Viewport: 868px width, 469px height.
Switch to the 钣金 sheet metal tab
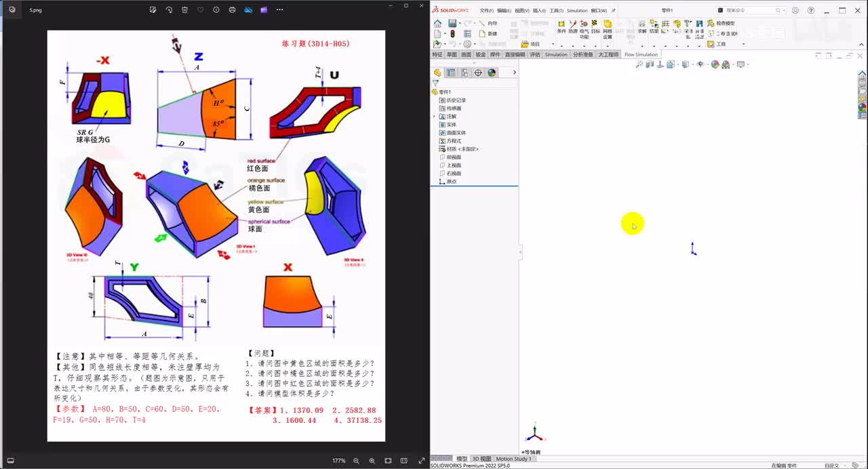tap(481, 54)
